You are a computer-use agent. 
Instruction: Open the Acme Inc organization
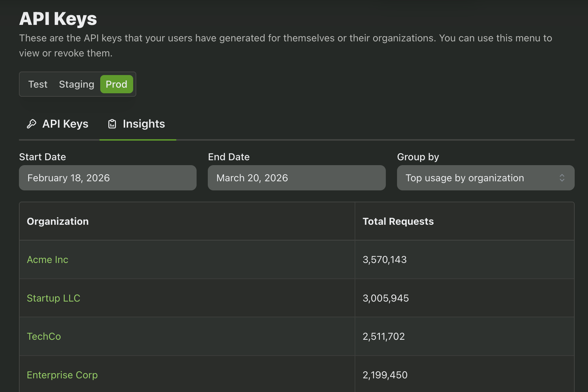click(x=47, y=260)
